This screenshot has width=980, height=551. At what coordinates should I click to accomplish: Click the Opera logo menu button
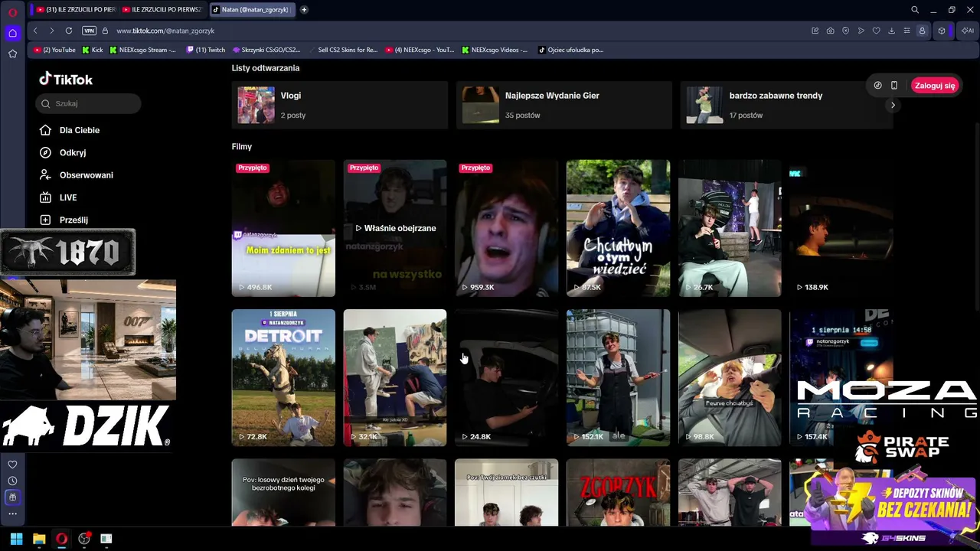point(12,12)
